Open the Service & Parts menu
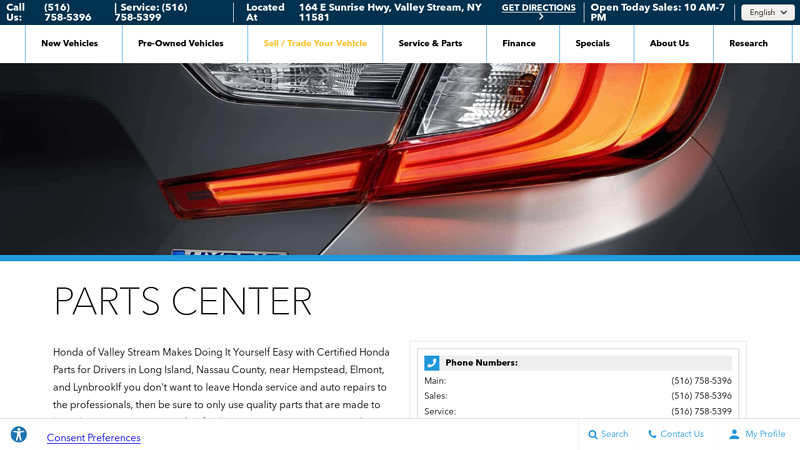Viewport: 800px width, 450px height. [x=430, y=43]
